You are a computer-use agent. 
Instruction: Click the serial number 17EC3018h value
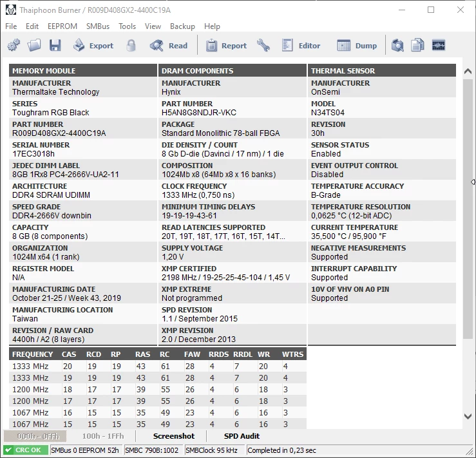coord(33,154)
